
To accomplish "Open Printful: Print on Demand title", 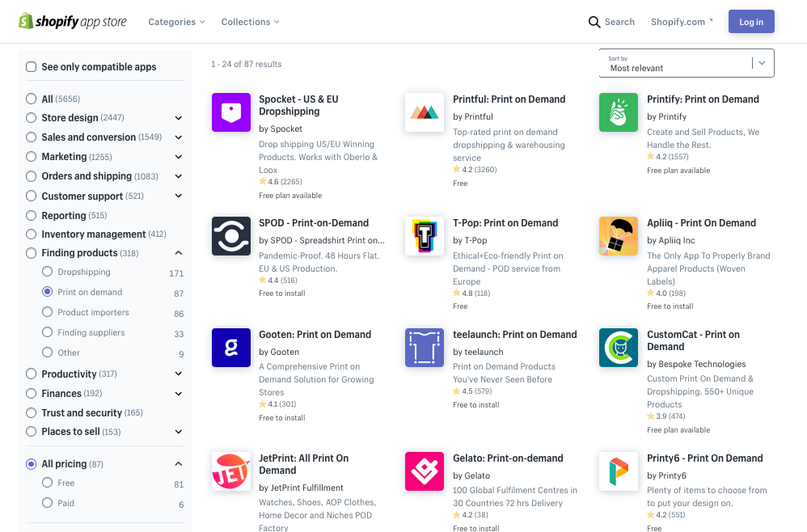I will point(509,99).
